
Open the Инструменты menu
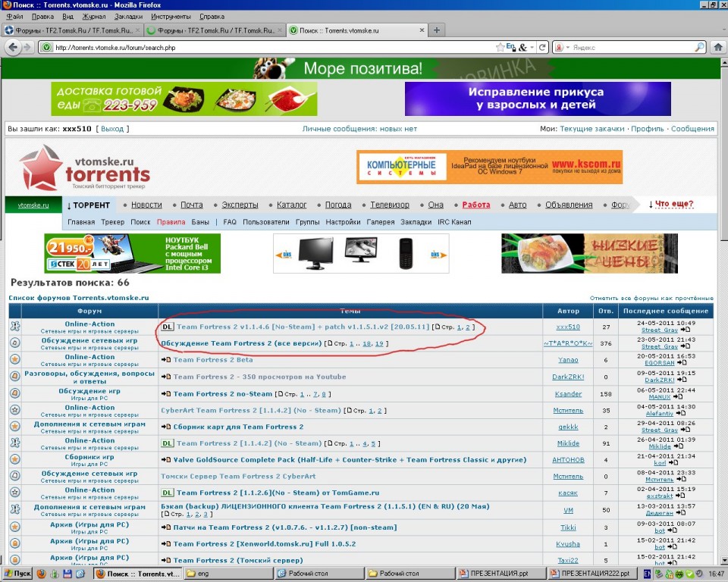pos(171,16)
